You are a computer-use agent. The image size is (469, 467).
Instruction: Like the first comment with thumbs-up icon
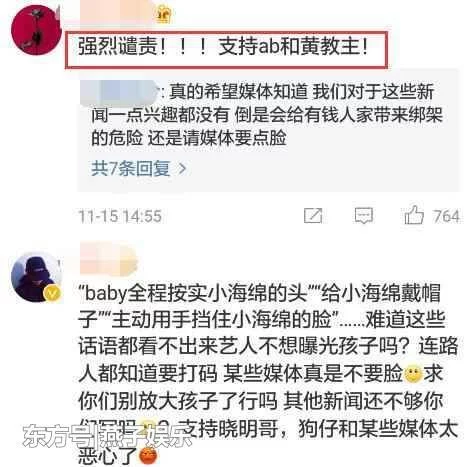[414, 215]
